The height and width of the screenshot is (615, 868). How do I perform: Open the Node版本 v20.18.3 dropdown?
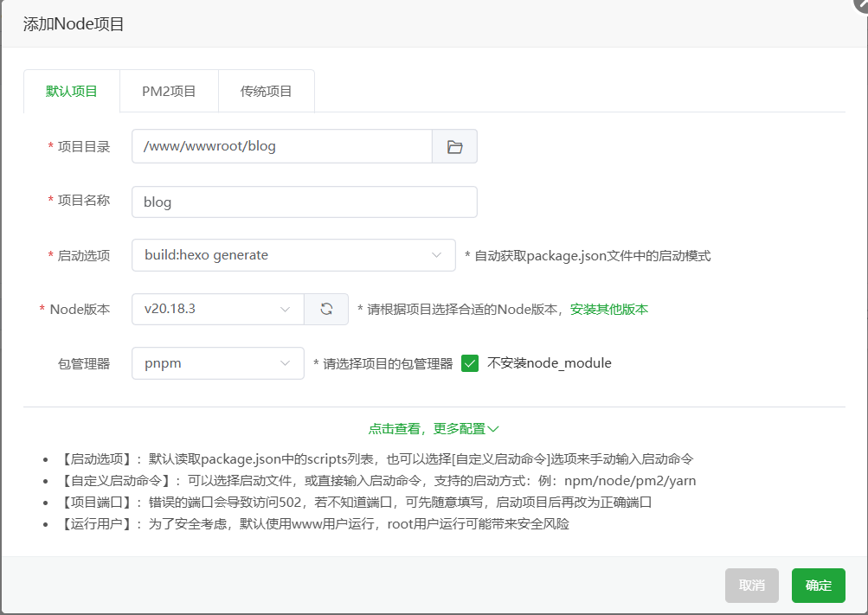(x=217, y=309)
